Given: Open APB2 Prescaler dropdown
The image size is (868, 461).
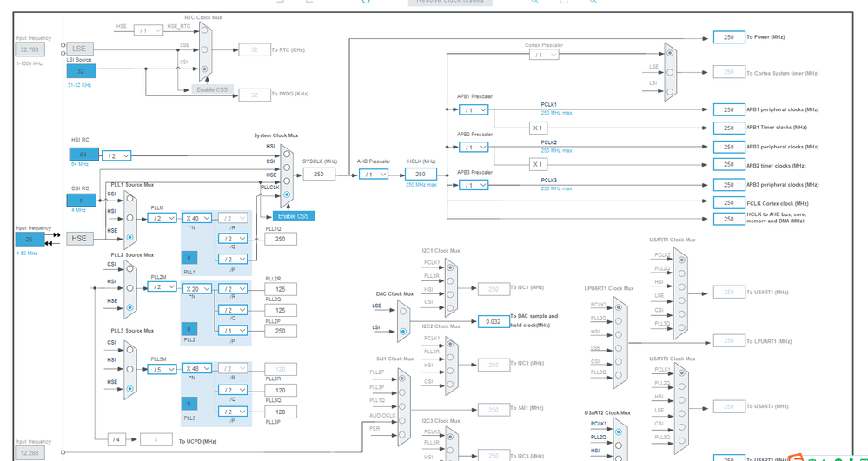Looking at the screenshot, I should 474,148.
